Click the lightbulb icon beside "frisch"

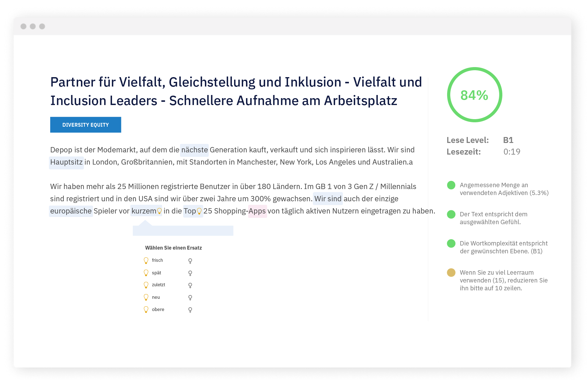[146, 261]
